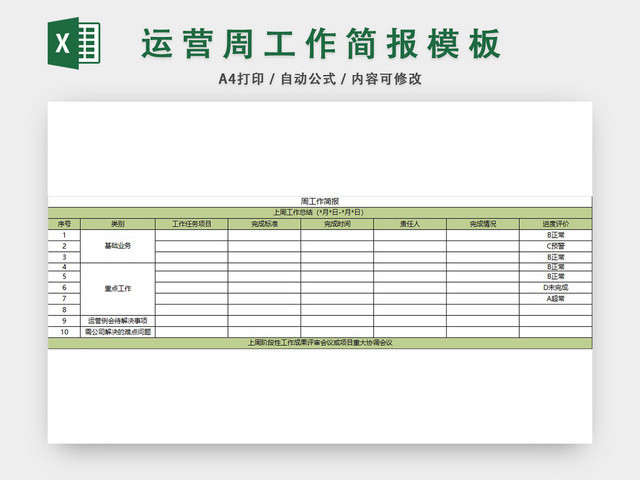The image size is (640, 480).
Task: Click the empty 责任人 cell in row 2
Action: pyautogui.click(x=410, y=246)
